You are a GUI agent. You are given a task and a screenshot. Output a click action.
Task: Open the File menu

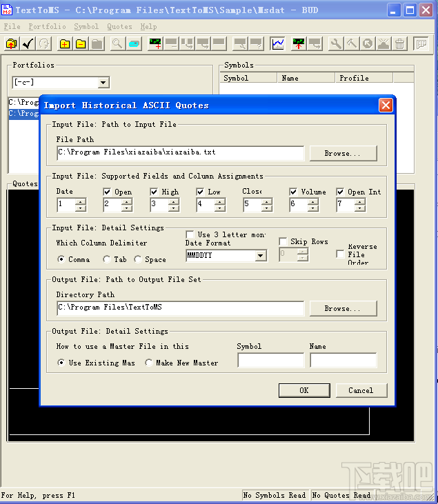point(12,27)
